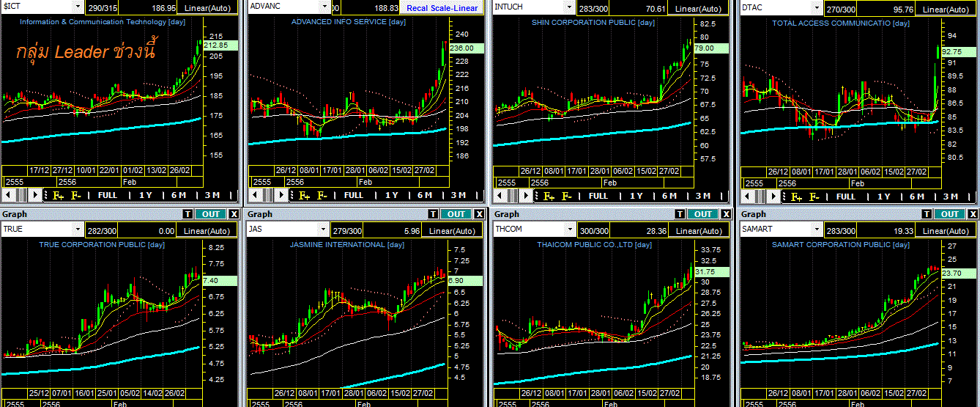Click the F+ icon in the ADVANC chart
980x407 pixels.
point(304,195)
